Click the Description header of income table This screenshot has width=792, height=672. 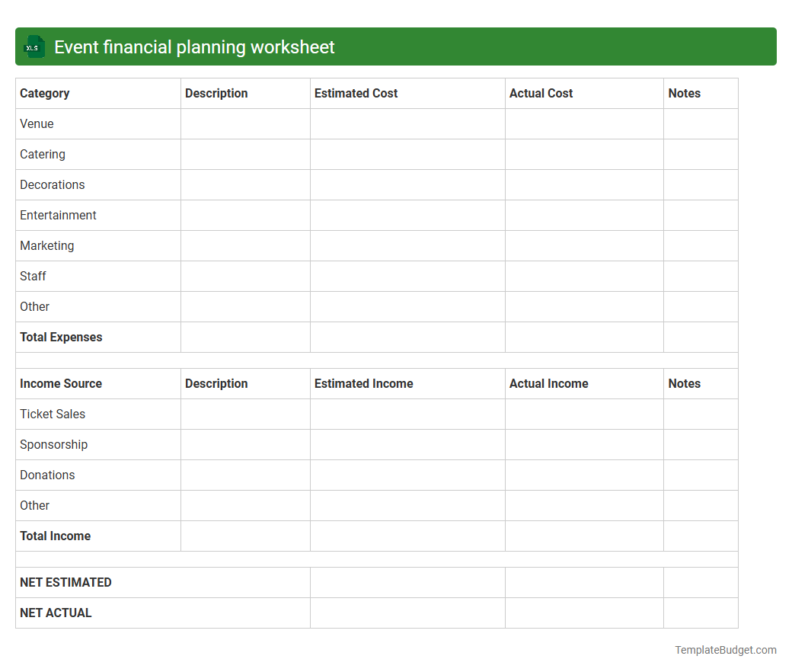(x=216, y=383)
